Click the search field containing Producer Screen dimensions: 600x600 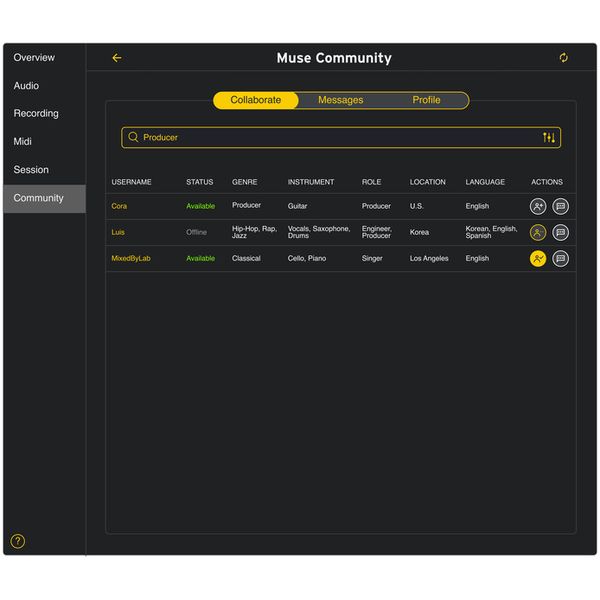[x=330, y=137]
